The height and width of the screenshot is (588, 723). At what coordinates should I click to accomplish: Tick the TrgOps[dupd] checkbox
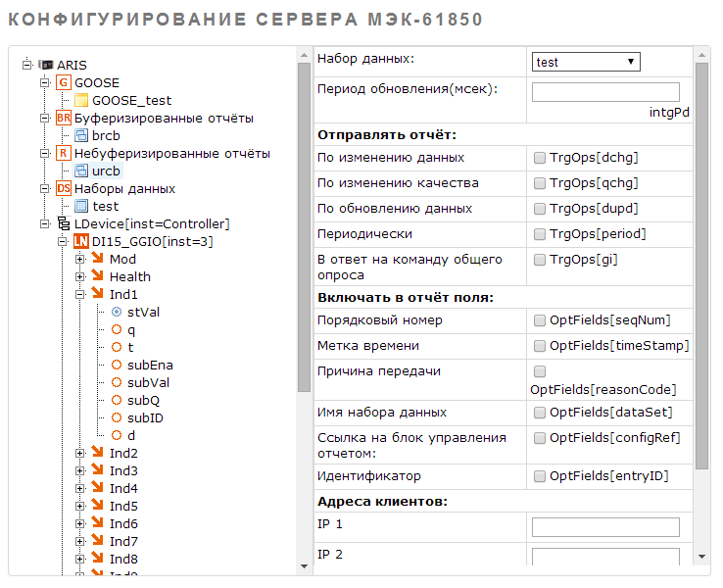pos(539,209)
